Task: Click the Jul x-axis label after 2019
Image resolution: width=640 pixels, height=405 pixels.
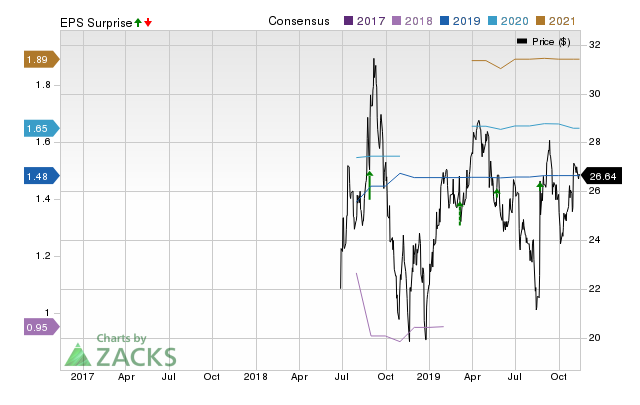Action: (x=515, y=376)
